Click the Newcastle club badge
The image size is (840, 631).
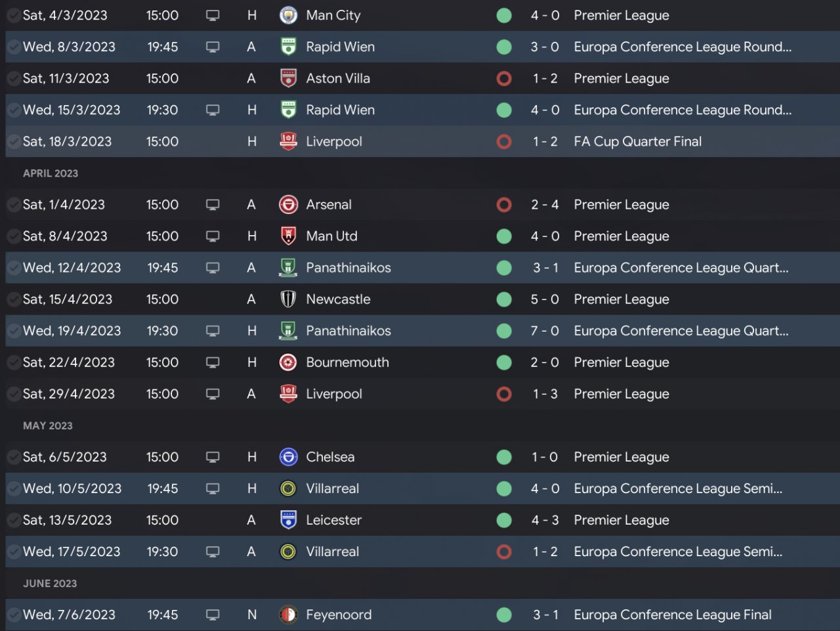(288, 299)
